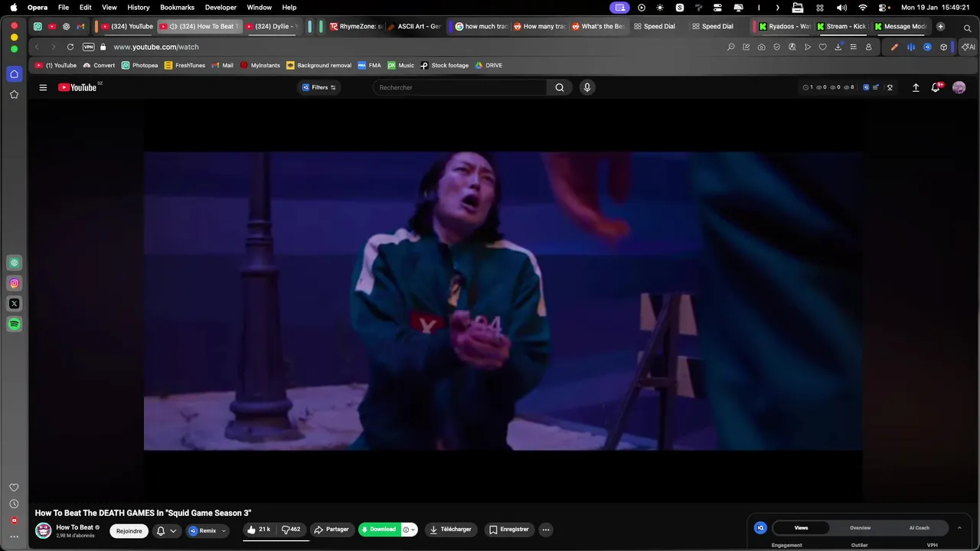The width and height of the screenshot is (980, 551).
Task: Open Opera sidebar heart pinboards icon
Action: click(x=14, y=487)
